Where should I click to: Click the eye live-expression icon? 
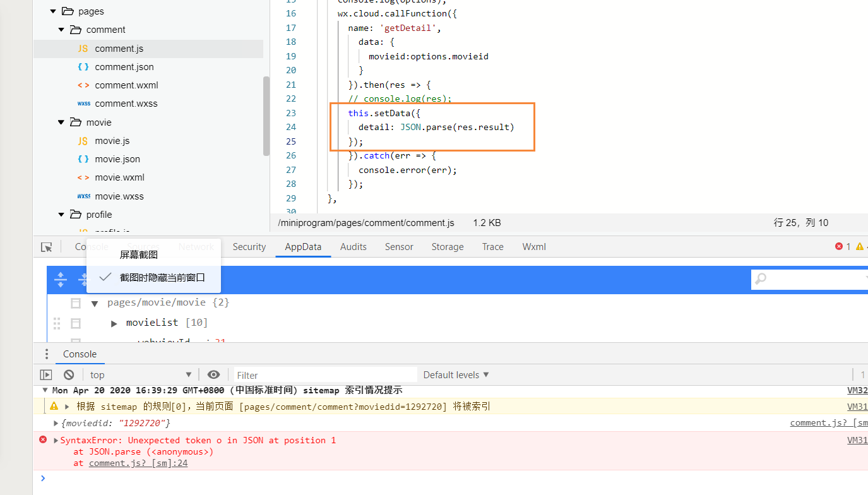pos(213,374)
